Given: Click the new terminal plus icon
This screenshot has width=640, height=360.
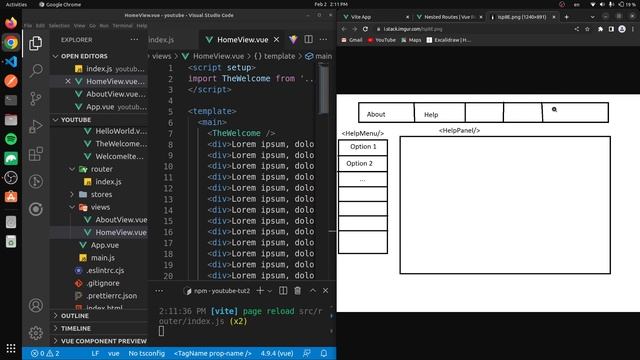Looking at the screenshot, I should coord(260,291).
